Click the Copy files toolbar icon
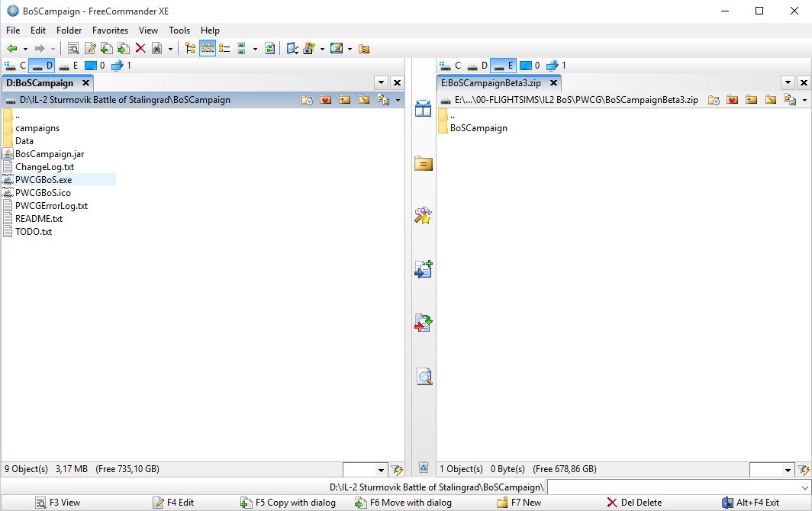The height and width of the screenshot is (511, 812). (x=107, y=49)
